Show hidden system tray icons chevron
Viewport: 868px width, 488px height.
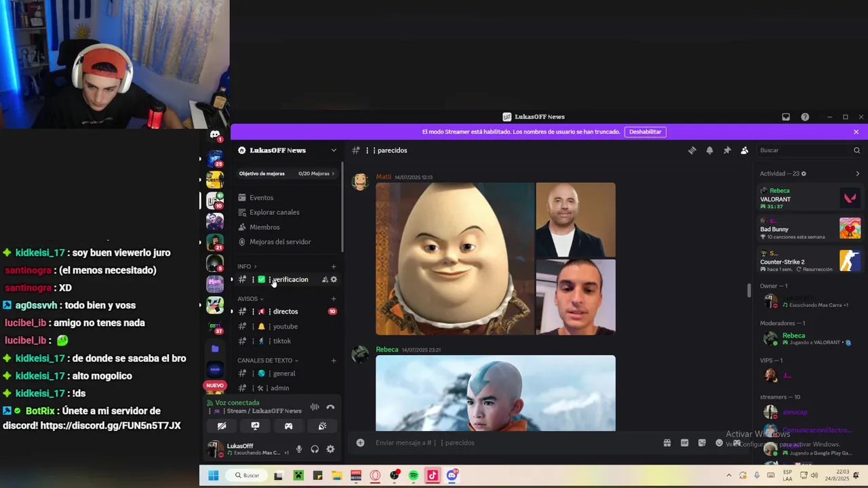pyautogui.click(x=729, y=476)
